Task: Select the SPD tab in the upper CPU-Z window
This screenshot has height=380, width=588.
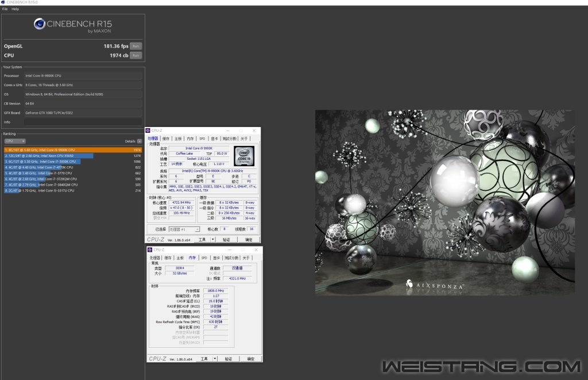Action: (202, 139)
